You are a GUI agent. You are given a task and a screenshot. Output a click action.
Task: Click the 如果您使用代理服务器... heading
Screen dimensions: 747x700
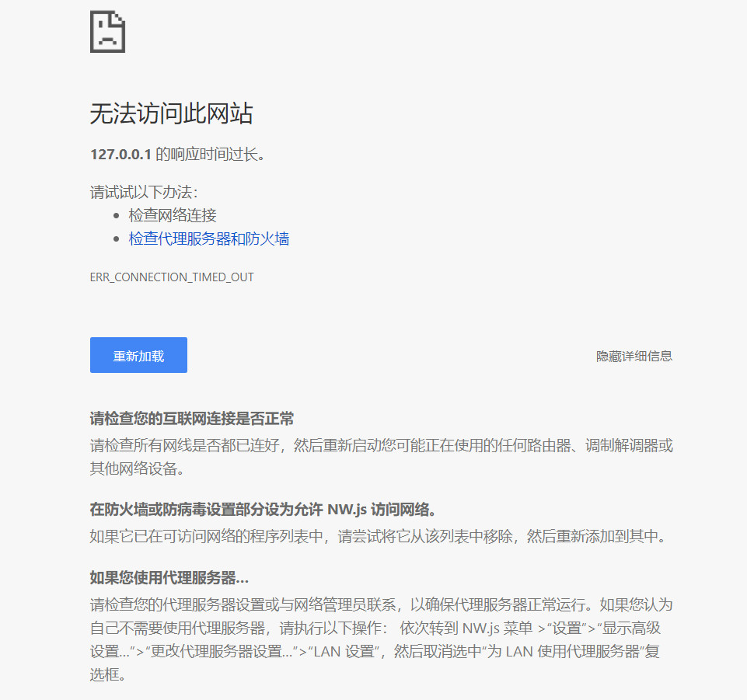click(169, 577)
